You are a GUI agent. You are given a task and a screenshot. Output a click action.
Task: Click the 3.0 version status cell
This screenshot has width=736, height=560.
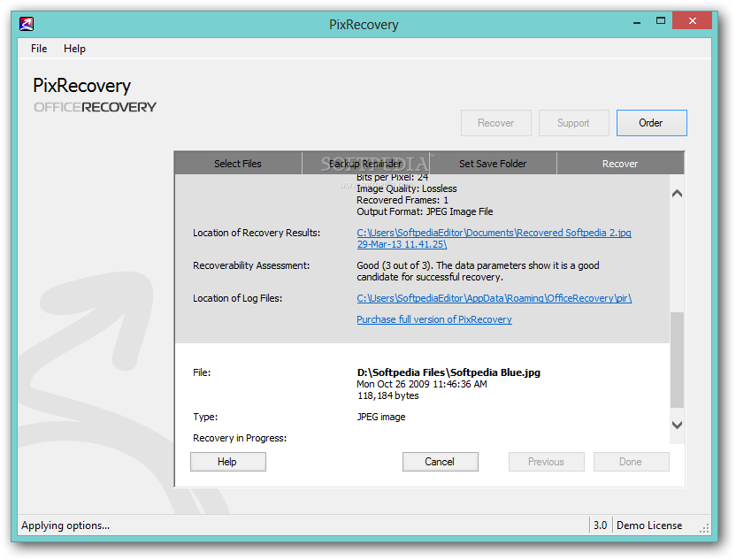point(601,525)
